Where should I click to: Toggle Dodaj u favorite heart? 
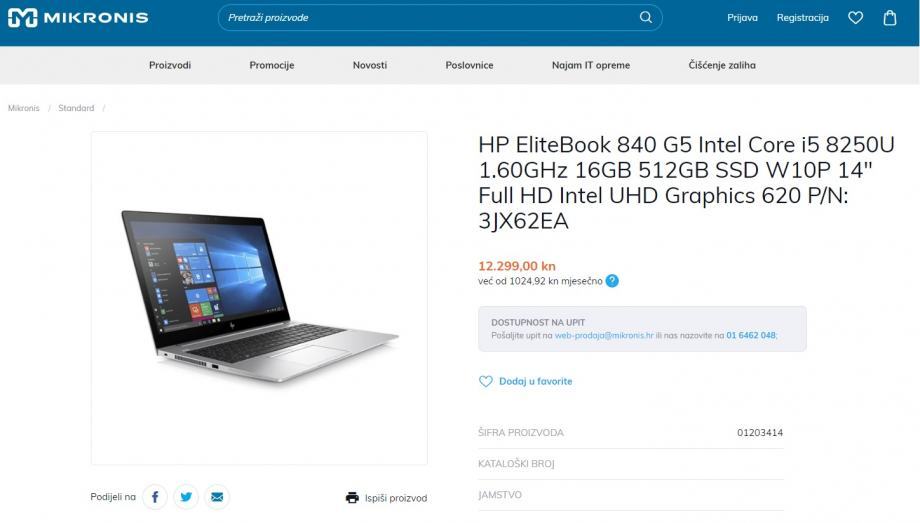pyautogui.click(x=486, y=382)
